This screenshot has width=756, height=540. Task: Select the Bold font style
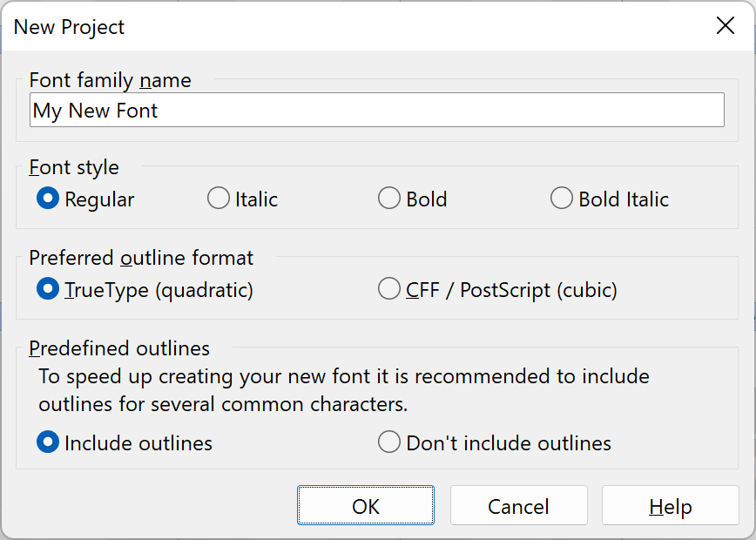(388, 199)
